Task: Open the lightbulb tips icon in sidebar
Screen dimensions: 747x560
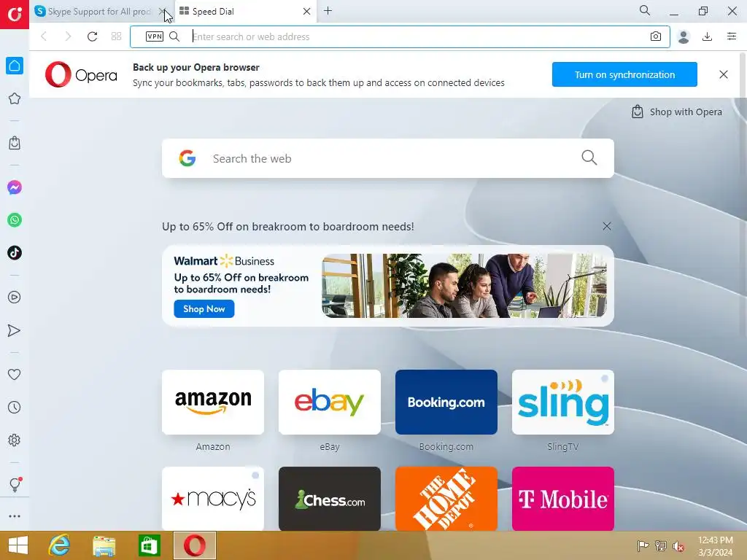Action: click(x=15, y=484)
